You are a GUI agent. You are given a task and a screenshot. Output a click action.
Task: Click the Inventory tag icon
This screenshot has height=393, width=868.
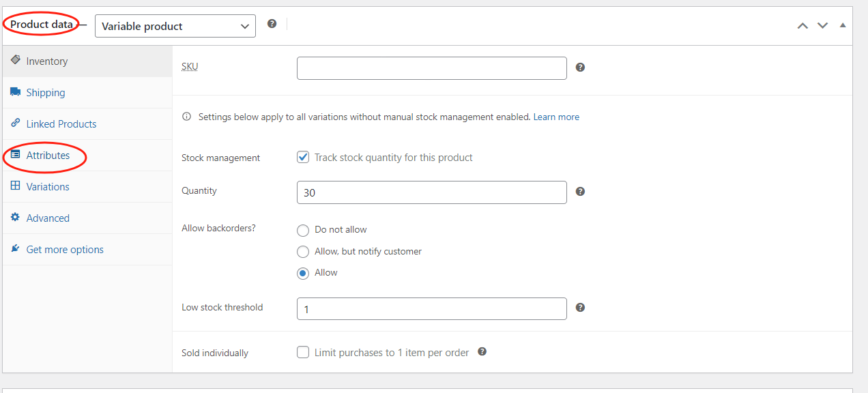pos(16,60)
